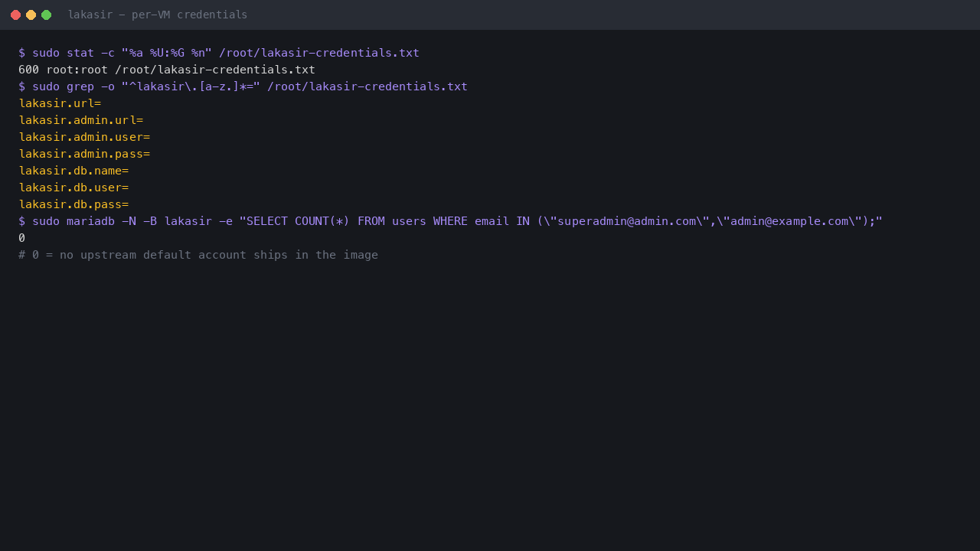Click the '600 root:root' output line
The image size is (980, 551).
tap(167, 70)
